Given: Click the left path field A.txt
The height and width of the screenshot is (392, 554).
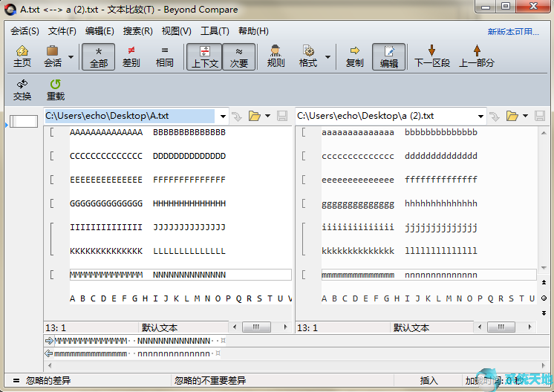Looking at the screenshot, I should tap(129, 116).
